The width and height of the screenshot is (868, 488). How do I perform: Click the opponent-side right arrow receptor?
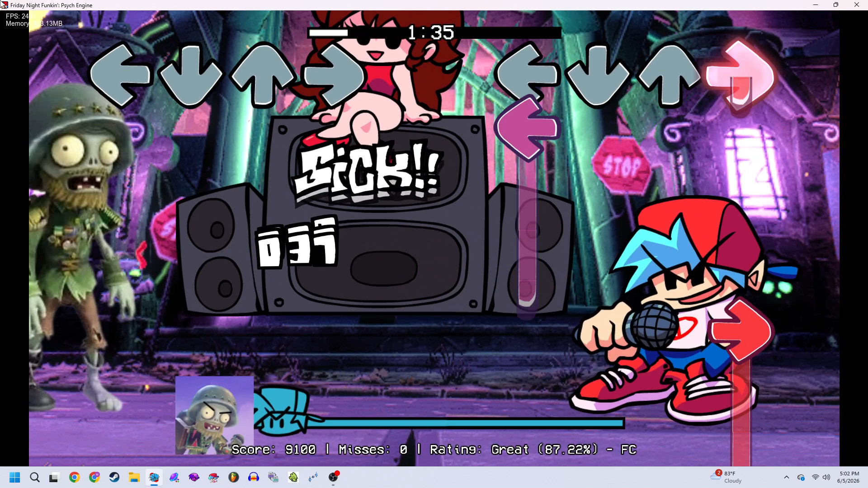[334, 75]
